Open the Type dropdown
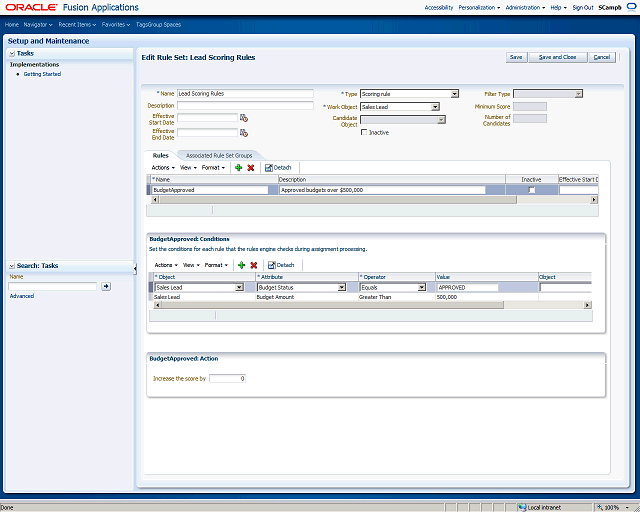Viewport: 640px width, 512px height. [x=455, y=94]
